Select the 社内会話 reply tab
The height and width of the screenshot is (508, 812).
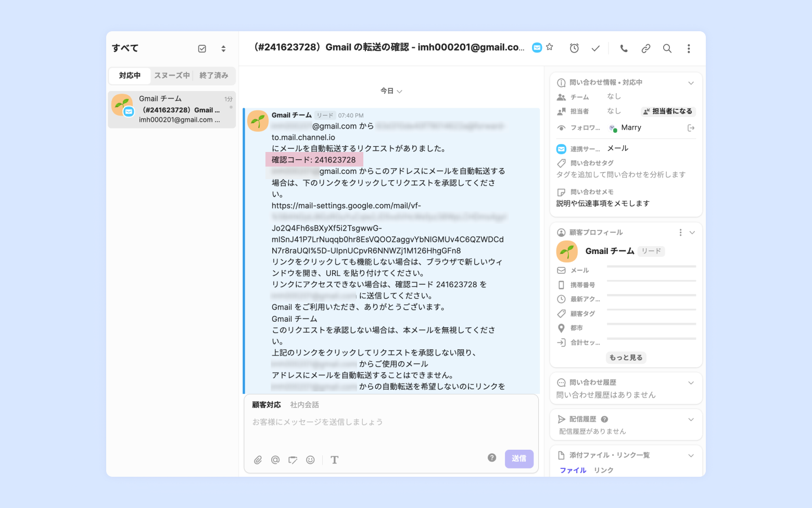point(304,405)
